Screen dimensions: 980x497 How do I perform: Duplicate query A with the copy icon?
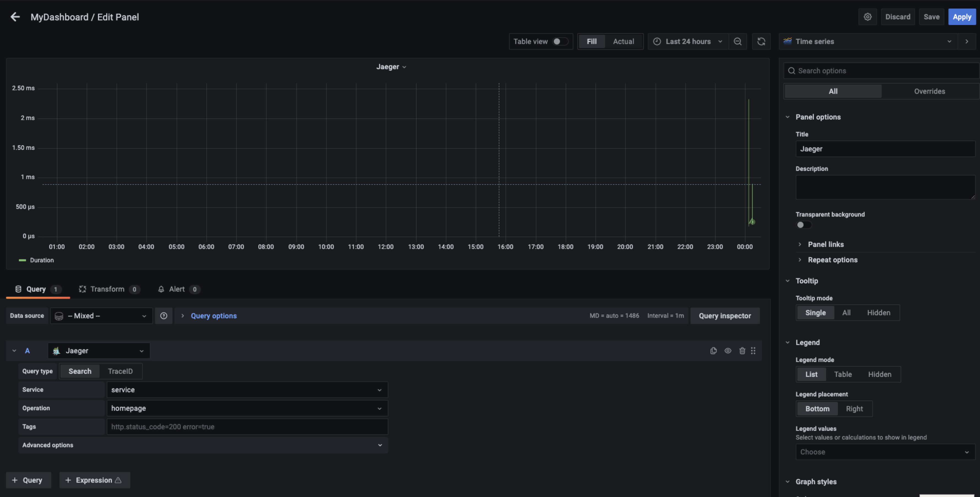[713, 351]
